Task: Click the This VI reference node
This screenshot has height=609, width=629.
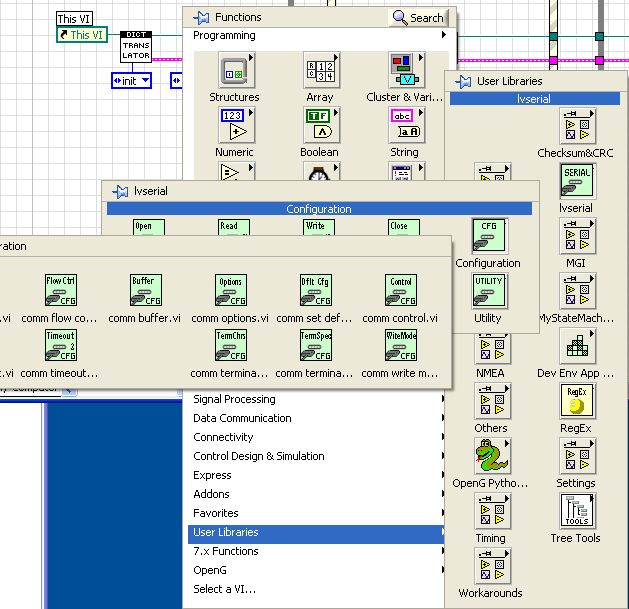Action: click(x=82, y=35)
